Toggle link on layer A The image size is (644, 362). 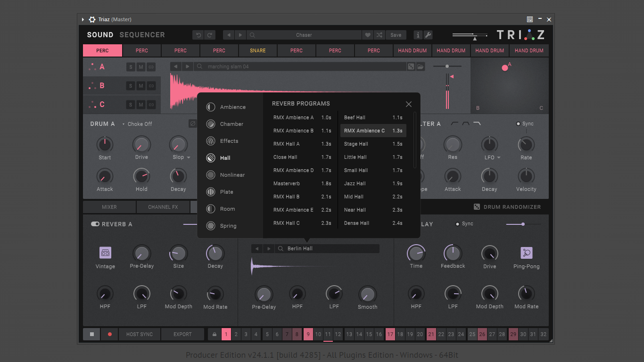[151, 67]
